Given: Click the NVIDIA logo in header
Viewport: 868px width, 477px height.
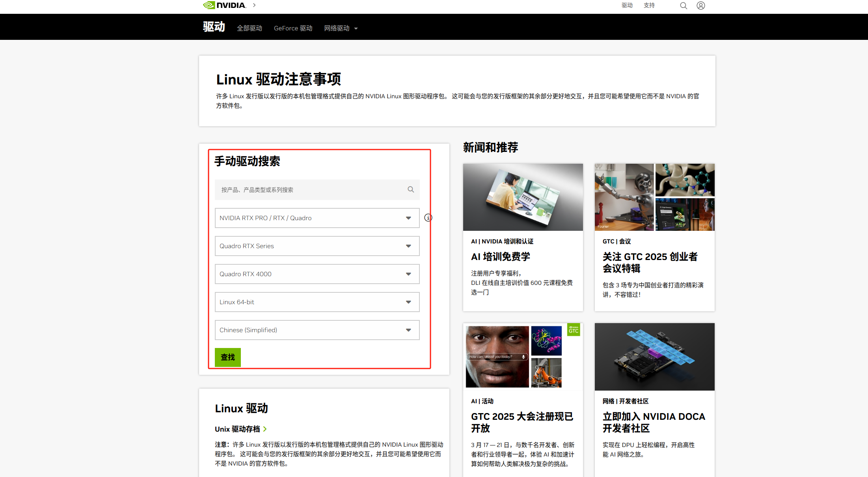Looking at the screenshot, I should [x=224, y=5].
